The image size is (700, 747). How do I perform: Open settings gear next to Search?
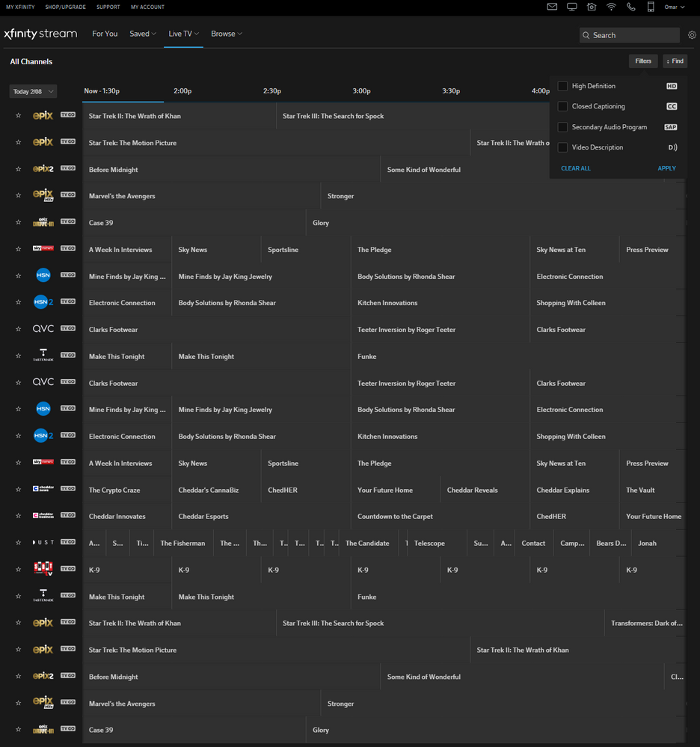pyautogui.click(x=692, y=35)
